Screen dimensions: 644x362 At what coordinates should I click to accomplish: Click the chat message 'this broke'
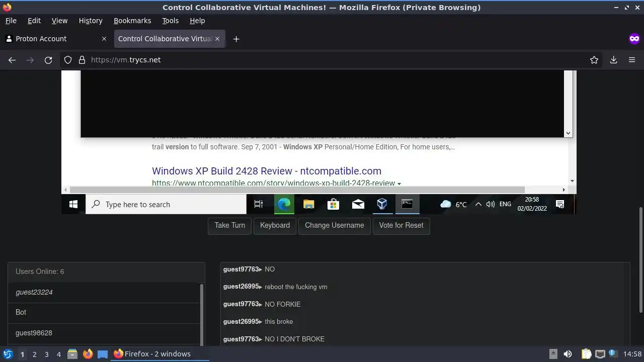(279, 321)
